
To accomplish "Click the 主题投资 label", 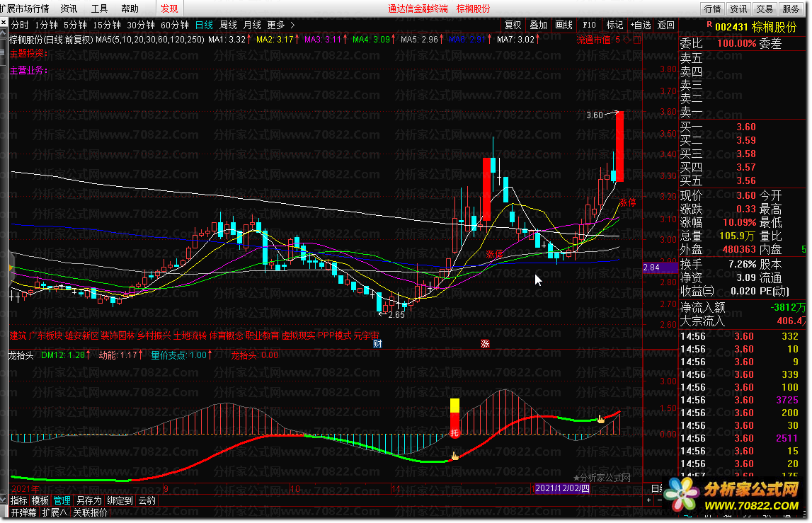I will [28, 53].
